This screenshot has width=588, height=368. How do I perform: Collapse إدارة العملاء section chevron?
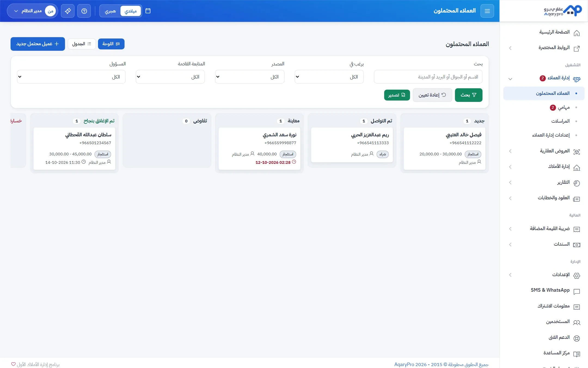point(510,79)
